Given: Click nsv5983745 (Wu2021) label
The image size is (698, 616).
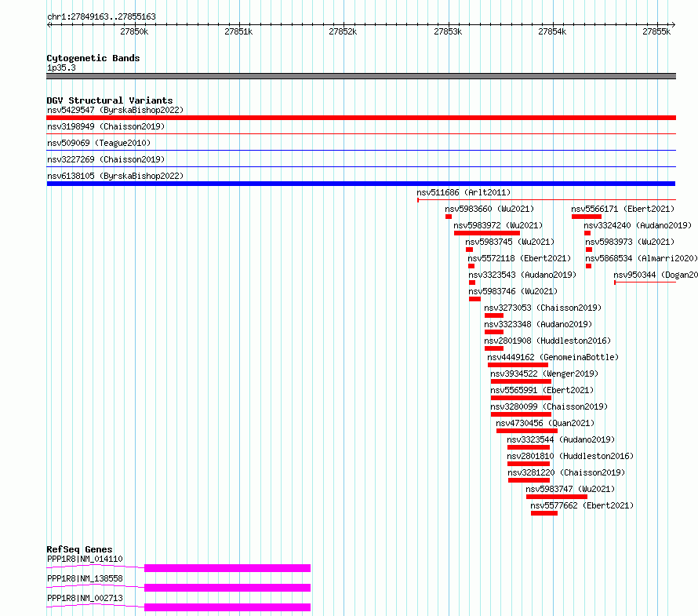Looking at the screenshot, I should [x=510, y=242].
